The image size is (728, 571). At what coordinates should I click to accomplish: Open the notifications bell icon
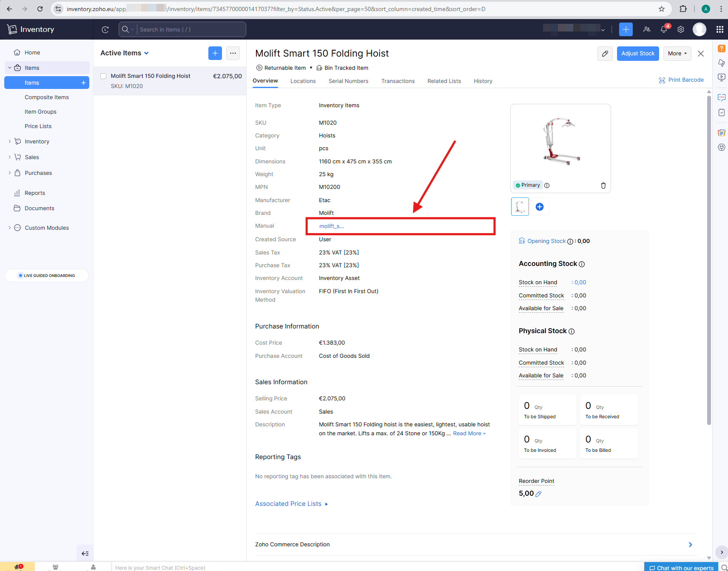point(663,29)
